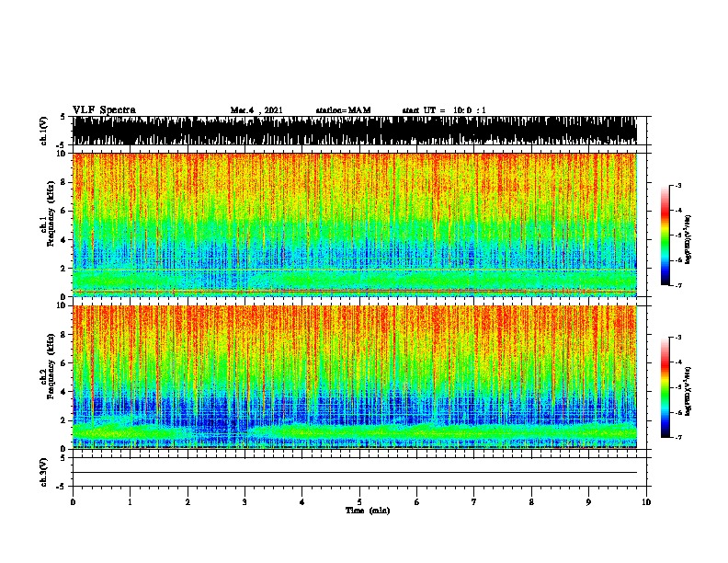
Task: Click the ch.1 "Frequency (kHz)" axis label
Action: coord(51,214)
